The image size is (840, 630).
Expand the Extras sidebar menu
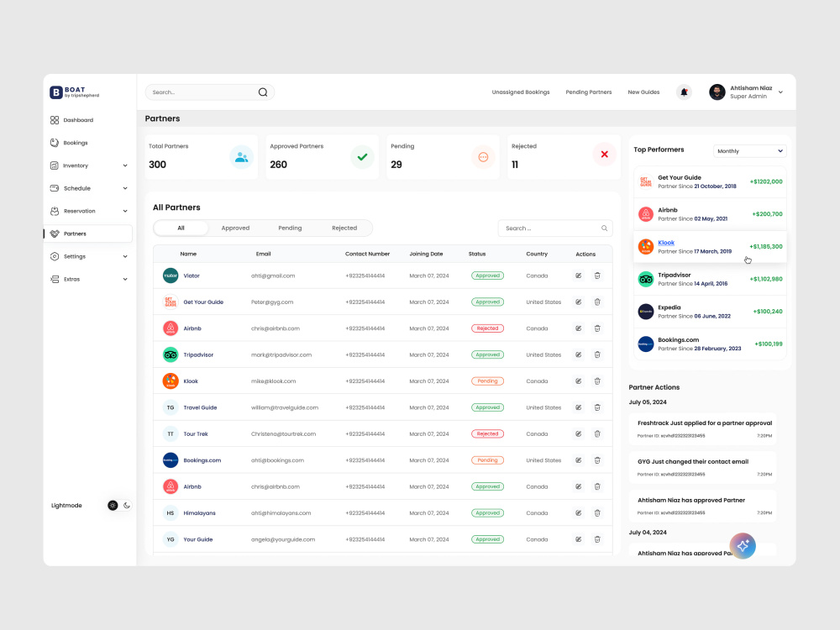tap(125, 279)
